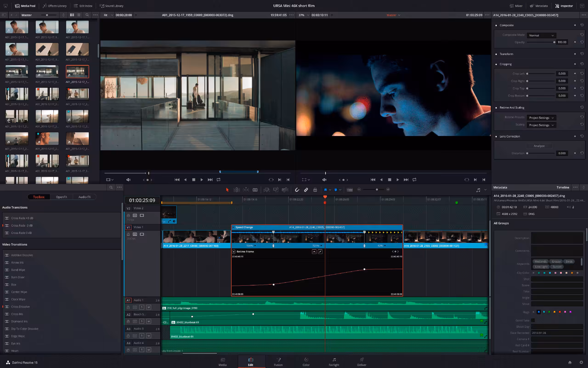Mute the Audio 1 track
The height and width of the screenshot is (368, 588).
click(148, 307)
